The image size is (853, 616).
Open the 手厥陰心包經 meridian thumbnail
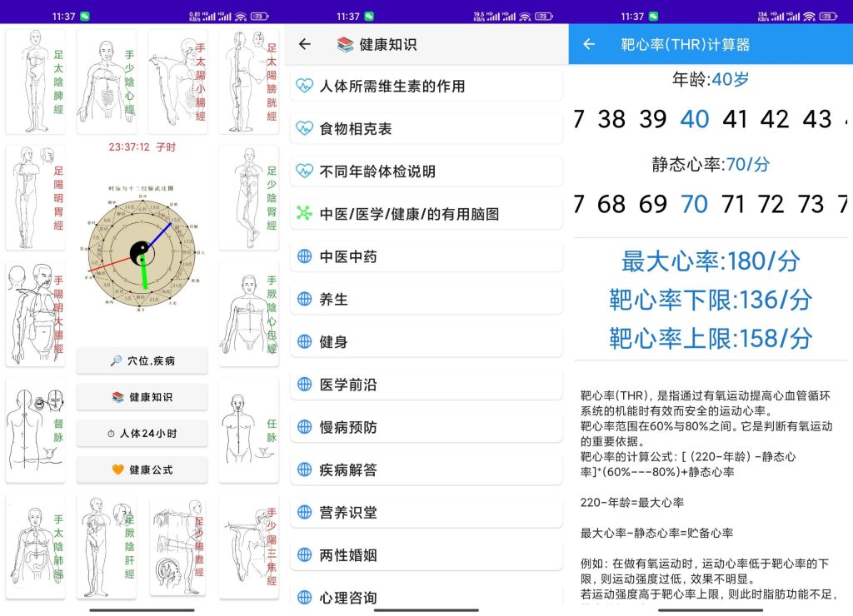tap(248, 314)
